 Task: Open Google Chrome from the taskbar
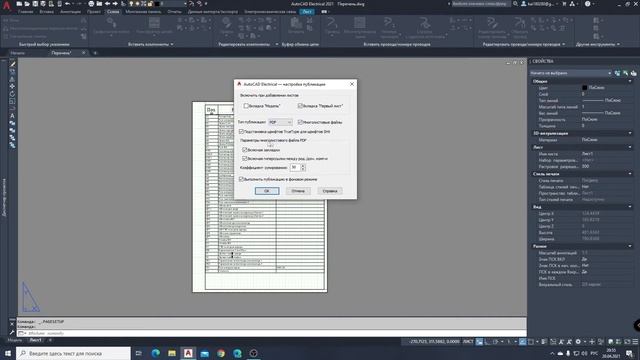coord(221,353)
